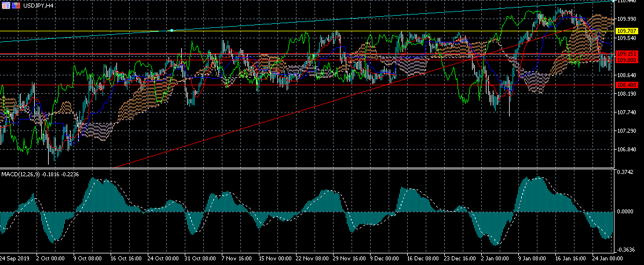The image size is (644, 265).
Task: Click the 0.3742 MACD scale value
Action: point(625,173)
